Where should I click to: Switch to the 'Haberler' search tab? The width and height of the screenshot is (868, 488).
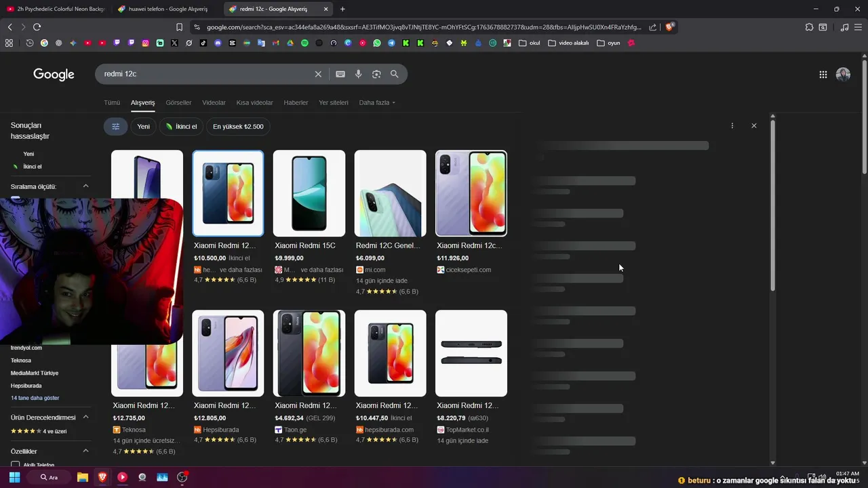pyautogui.click(x=296, y=103)
